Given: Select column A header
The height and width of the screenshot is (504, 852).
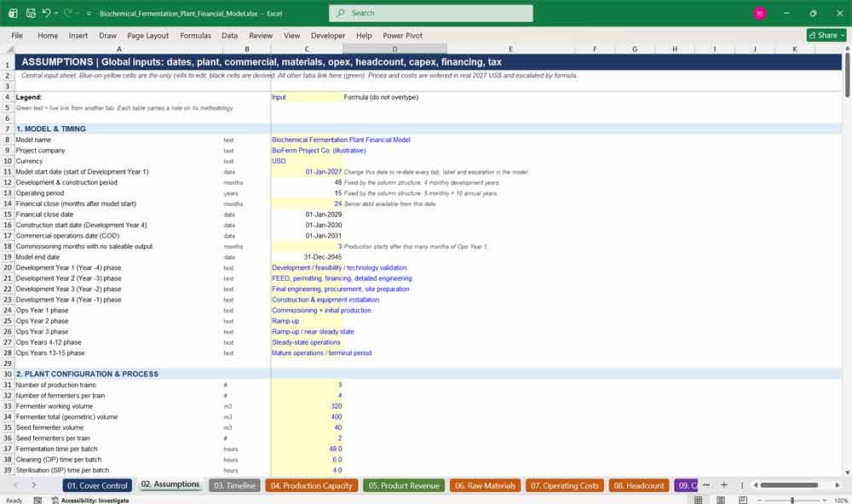Looking at the screenshot, I should 118,49.
